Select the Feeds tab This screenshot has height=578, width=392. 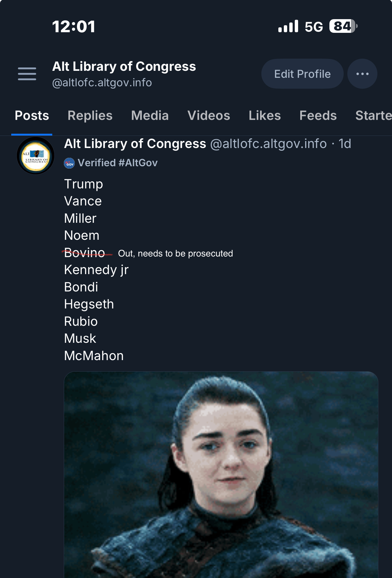[x=318, y=116]
